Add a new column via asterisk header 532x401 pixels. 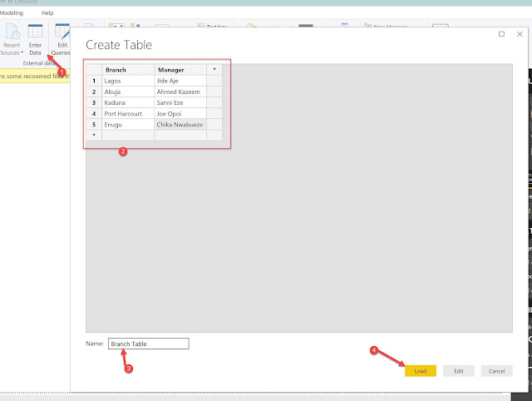[214, 70]
